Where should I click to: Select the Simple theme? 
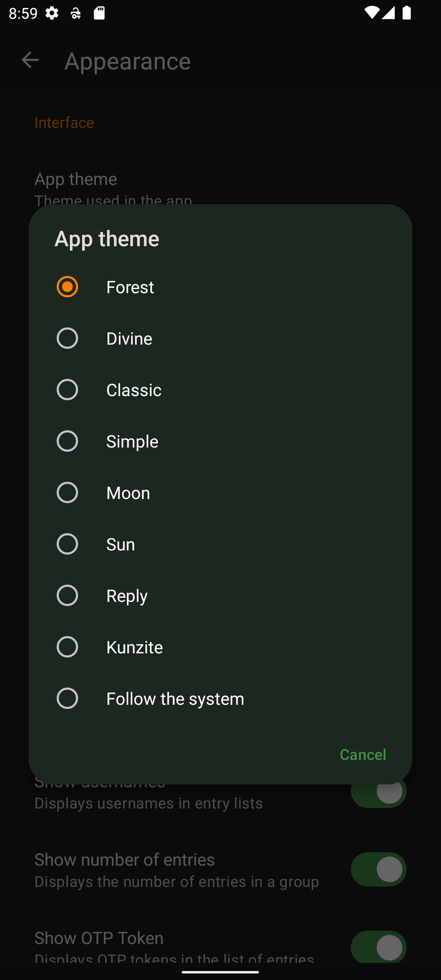[67, 441]
